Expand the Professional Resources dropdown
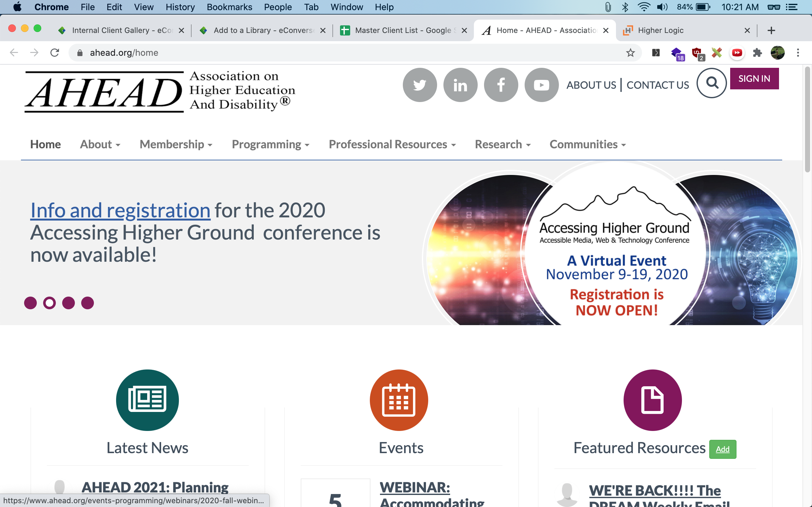 click(x=392, y=144)
